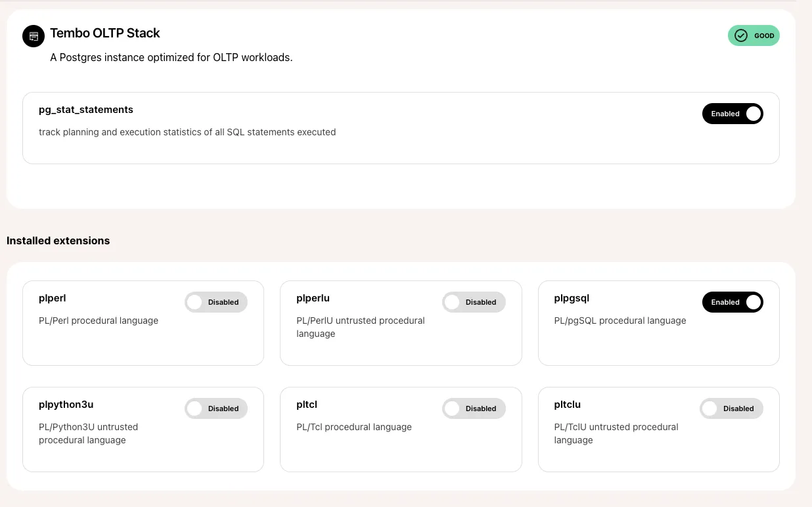Click the 'PL/TclU untrusted procedural language' description
This screenshot has width=812, height=507.
pyautogui.click(x=616, y=433)
